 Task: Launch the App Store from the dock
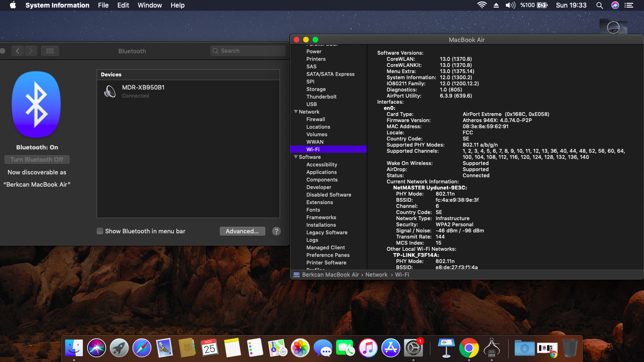pos(391,348)
